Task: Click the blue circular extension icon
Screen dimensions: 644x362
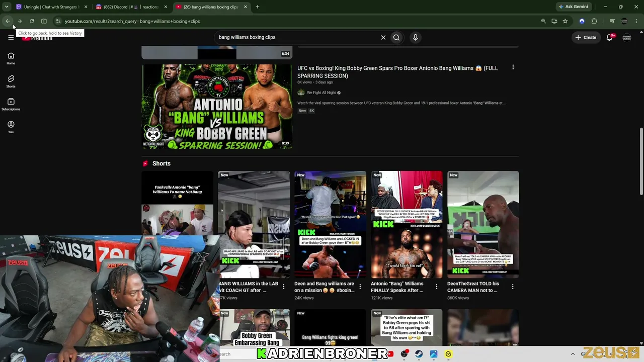Action: point(582,21)
